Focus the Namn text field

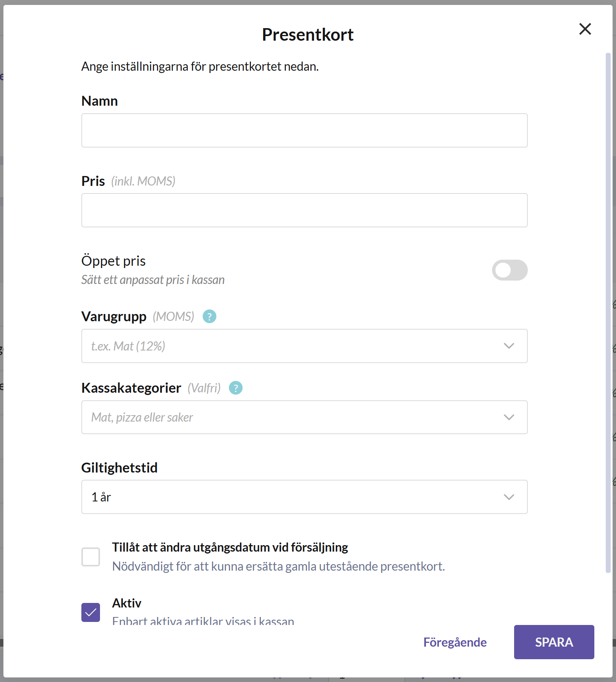pyautogui.click(x=304, y=130)
